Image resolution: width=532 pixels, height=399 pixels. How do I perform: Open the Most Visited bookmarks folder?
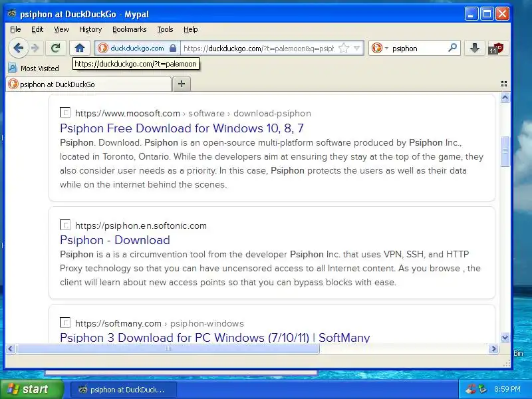point(34,68)
